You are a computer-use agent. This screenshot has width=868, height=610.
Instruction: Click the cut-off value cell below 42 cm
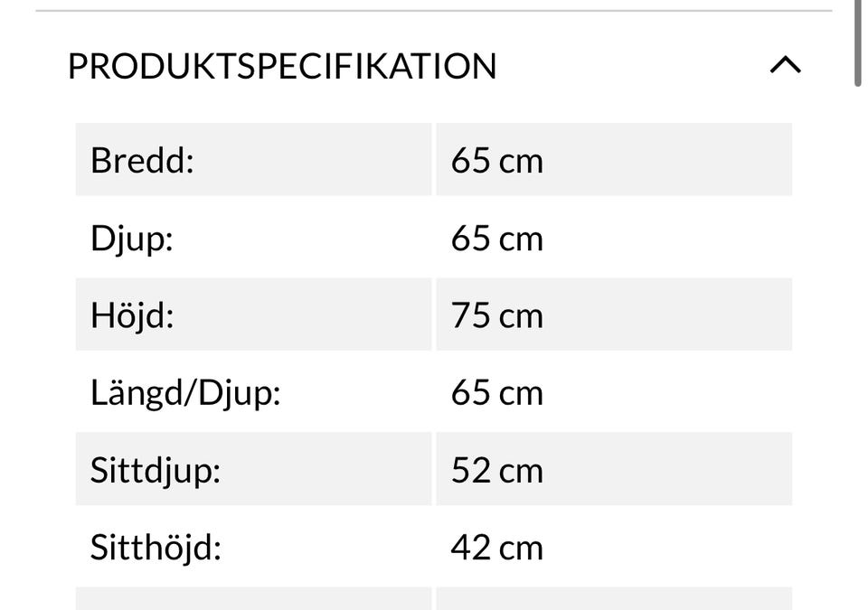coord(613,599)
